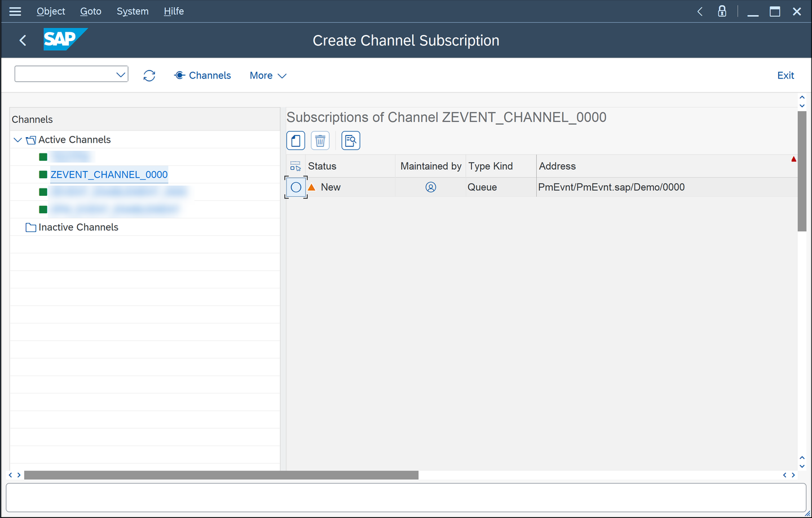812x518 pixels.
Task: Click the Channels toolbar button
Action: (202, 76)
